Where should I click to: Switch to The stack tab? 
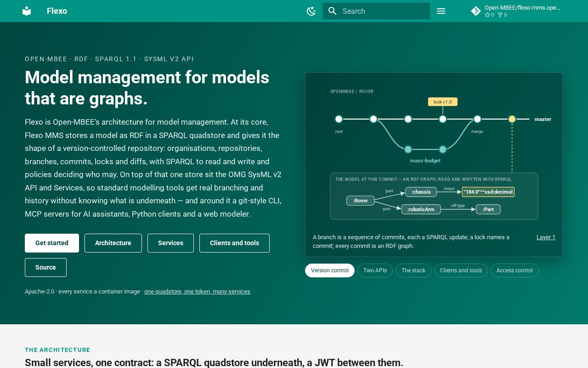click(413, 270)
